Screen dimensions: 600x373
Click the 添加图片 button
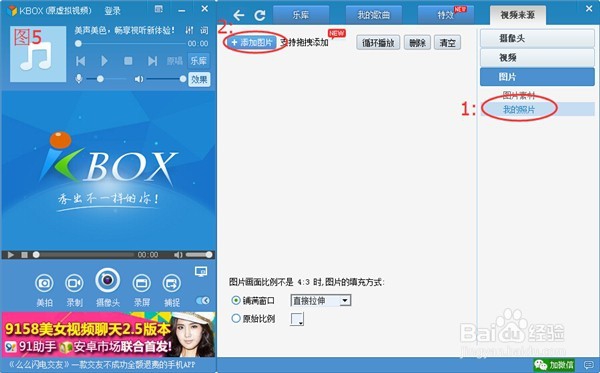point(252,42)
